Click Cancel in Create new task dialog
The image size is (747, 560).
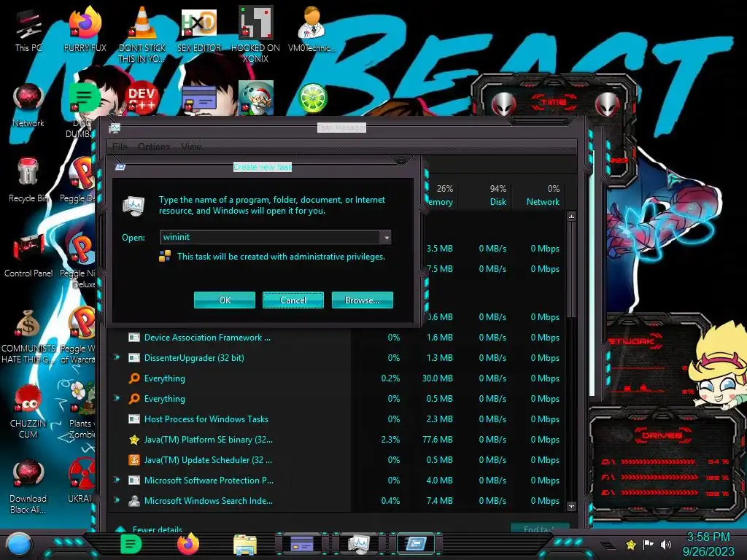(293, 300)
